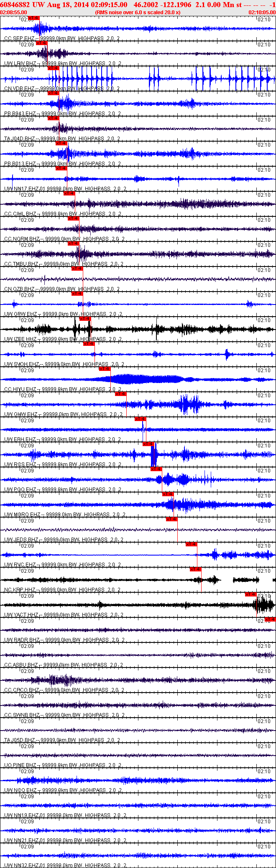Click the UW.NCO.EHZ station label

point(20,790)
